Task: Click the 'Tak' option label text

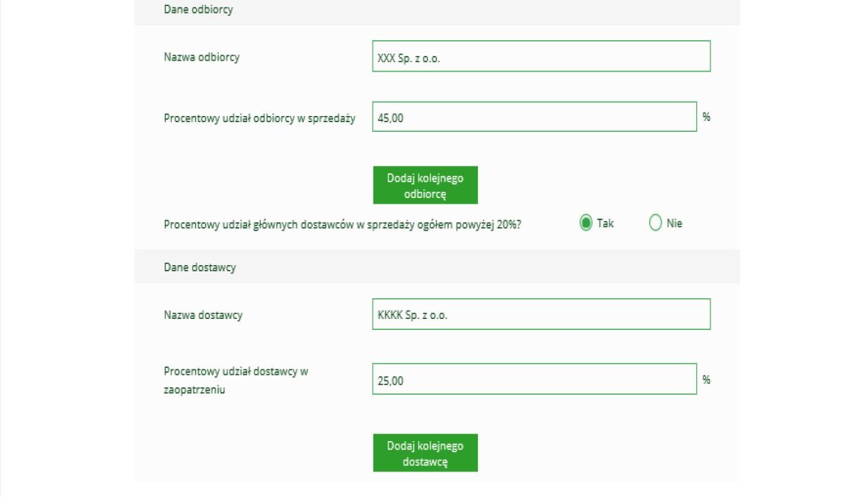Action: (x=605, y=223)
